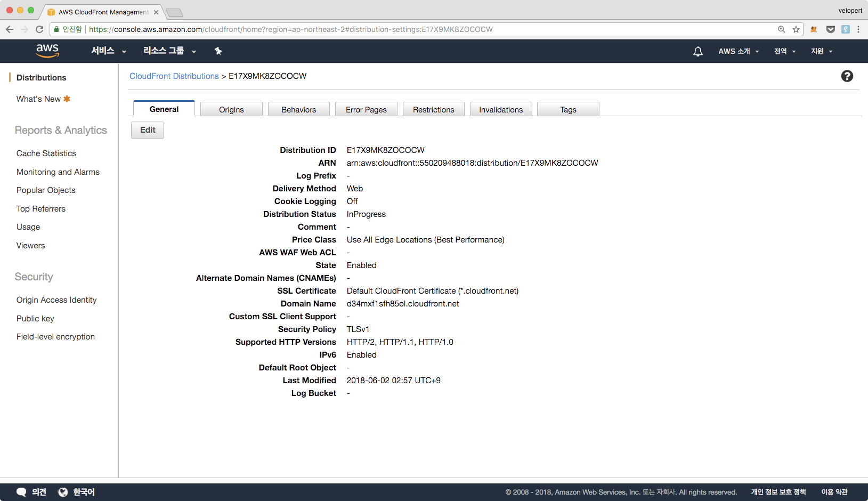
Task: Open the Restrictions tab
Action: pos(434,109)
